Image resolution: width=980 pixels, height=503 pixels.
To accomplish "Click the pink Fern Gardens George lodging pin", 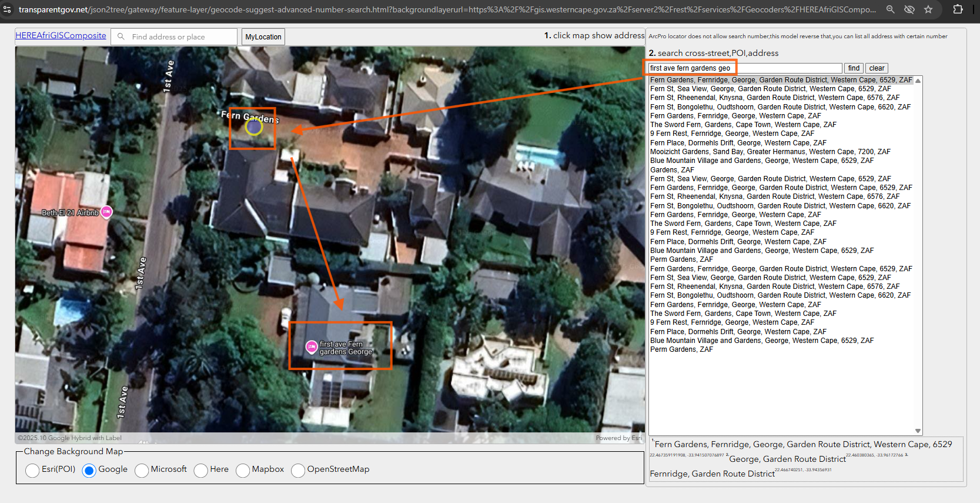I will pyautogui.click(x=312, y=347).
